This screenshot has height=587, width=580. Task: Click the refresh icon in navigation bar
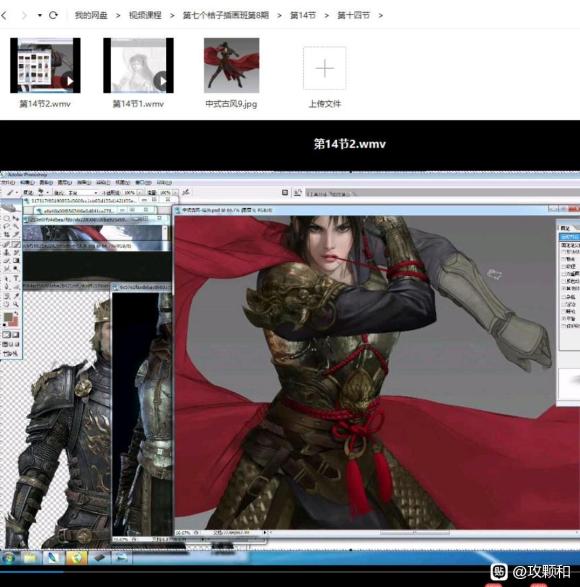[x=53, y=15]
